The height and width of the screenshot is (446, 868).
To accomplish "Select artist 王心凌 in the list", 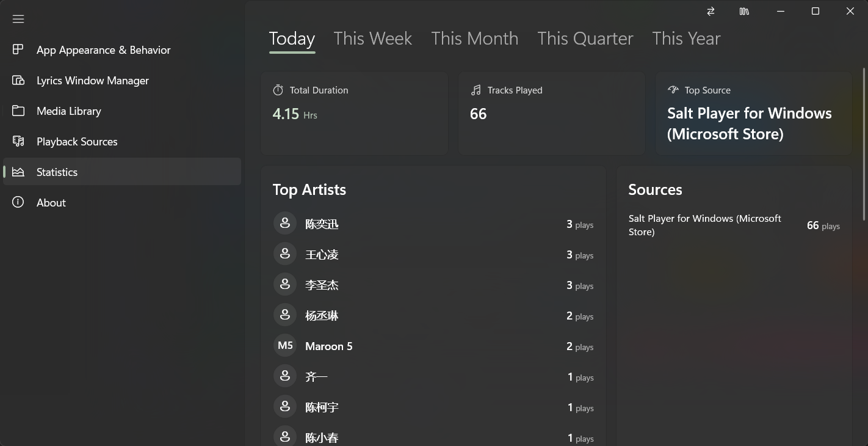I will point(322,255).
